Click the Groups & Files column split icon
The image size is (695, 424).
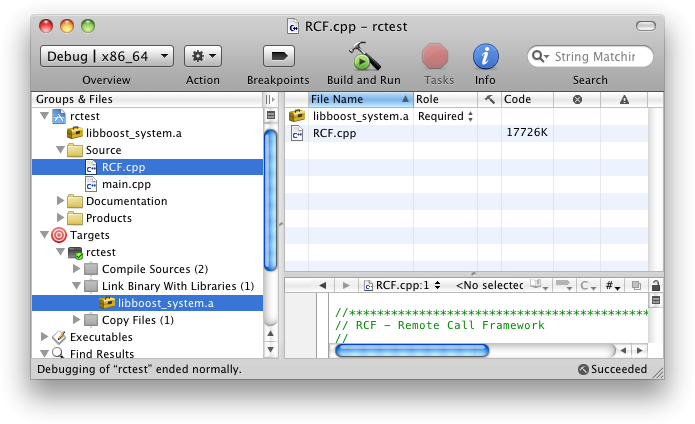[x=269, y=99]
